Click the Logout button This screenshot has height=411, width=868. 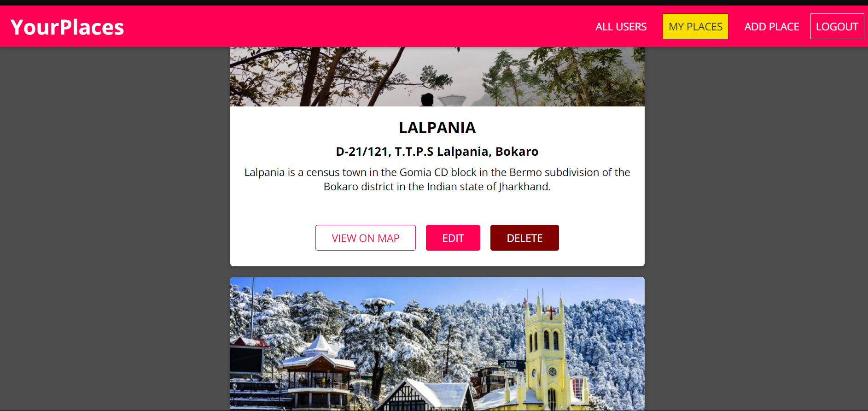coord(837,27)
